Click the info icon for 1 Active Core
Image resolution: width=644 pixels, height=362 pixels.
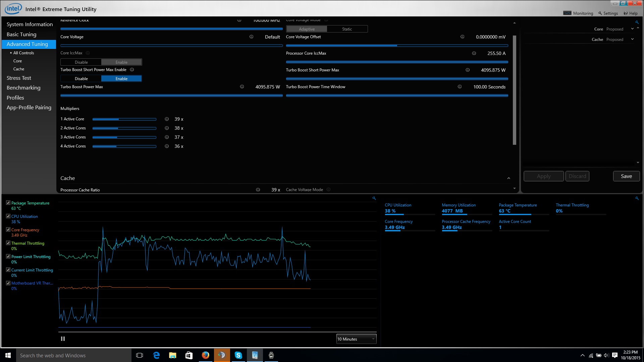pos(167,119)
